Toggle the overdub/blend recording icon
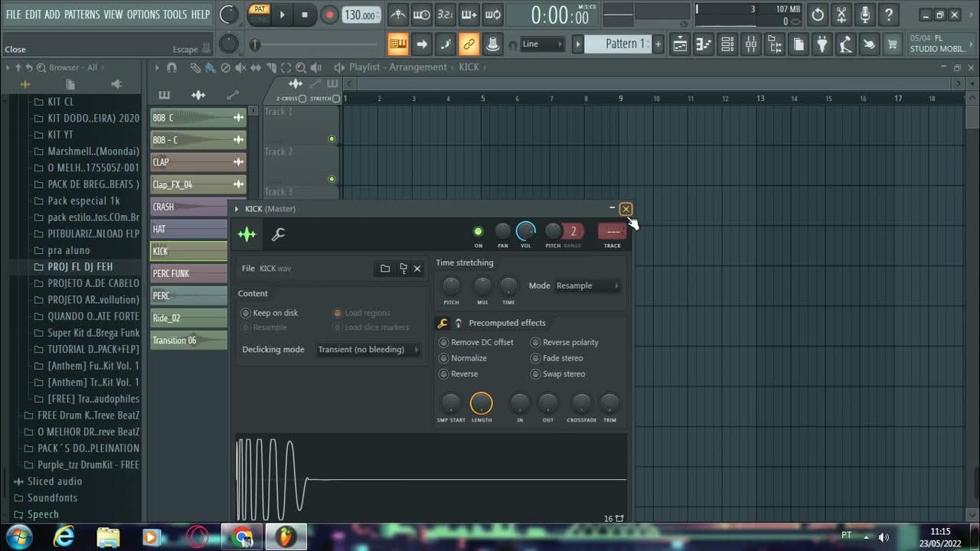The image size is (980, 551). [x=469, y=15]
